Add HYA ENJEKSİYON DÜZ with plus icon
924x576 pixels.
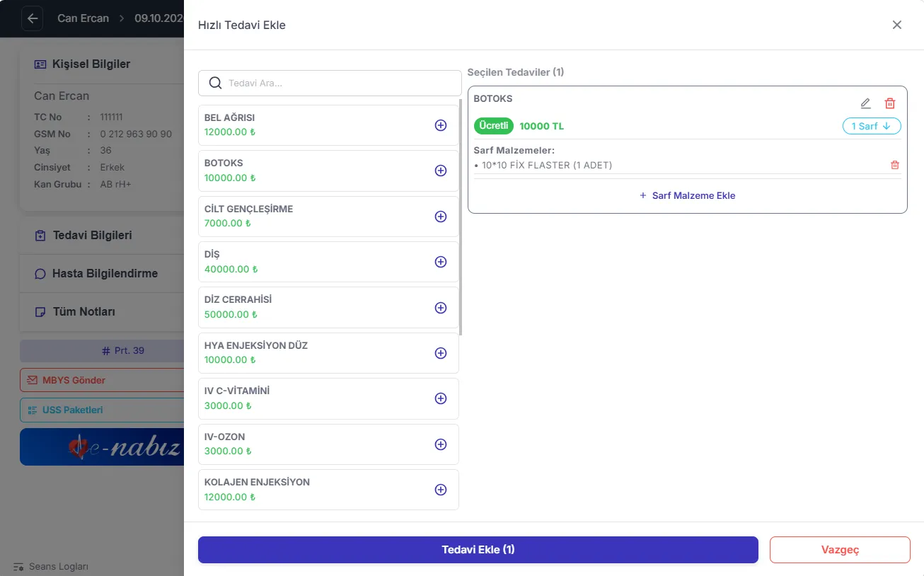[x=440, y=353]
